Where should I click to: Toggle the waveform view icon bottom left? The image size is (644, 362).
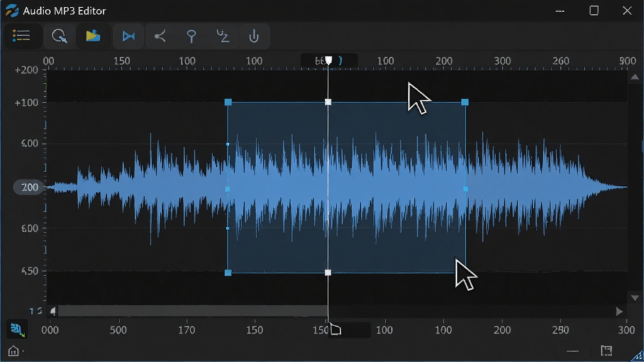(x=17, y=329)
